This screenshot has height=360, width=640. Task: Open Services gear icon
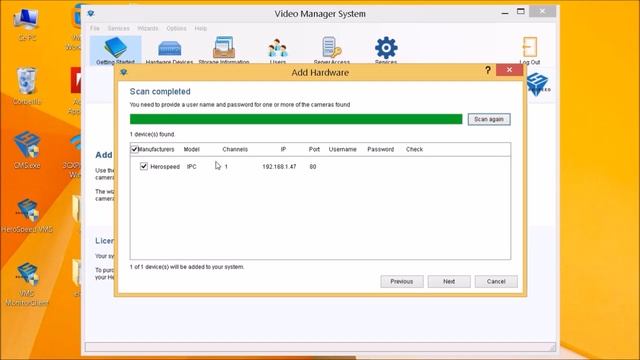386,48
